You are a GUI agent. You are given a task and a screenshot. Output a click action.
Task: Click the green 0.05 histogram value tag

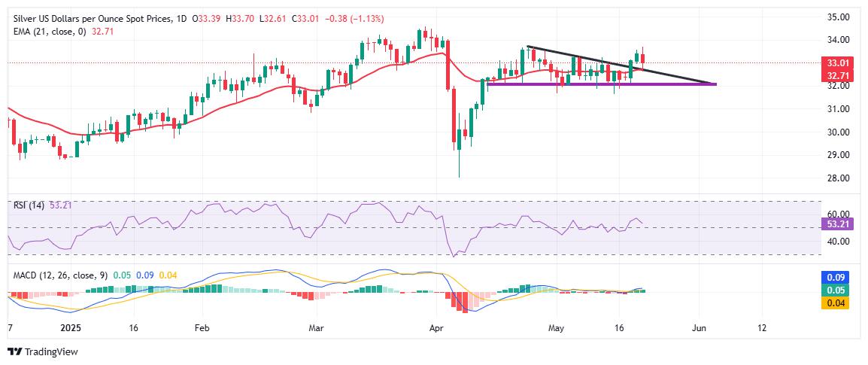coord(835,292)
